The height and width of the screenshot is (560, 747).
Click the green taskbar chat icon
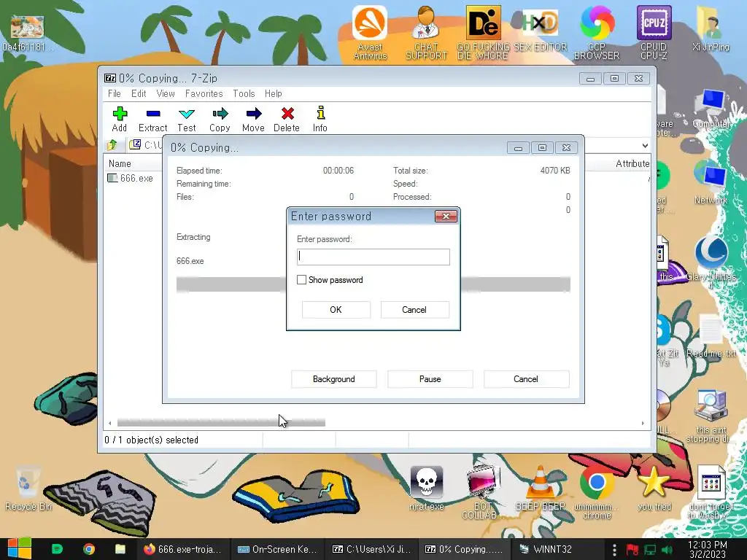(57, 549)
